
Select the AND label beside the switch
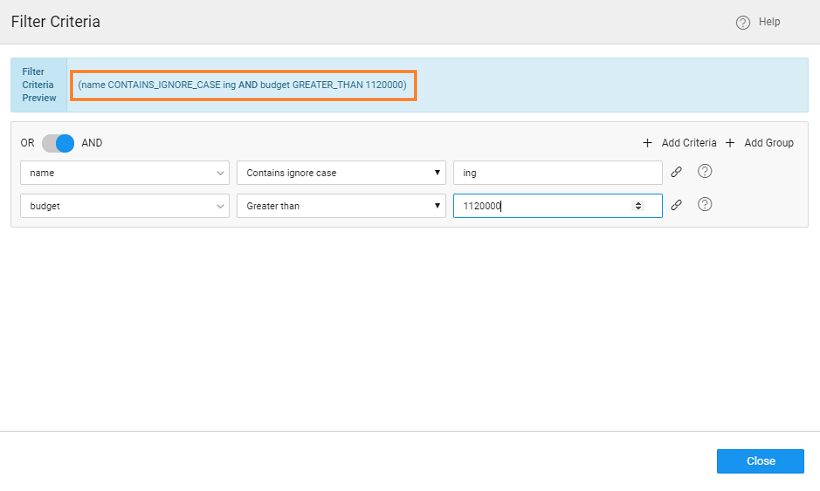point(92,143)
